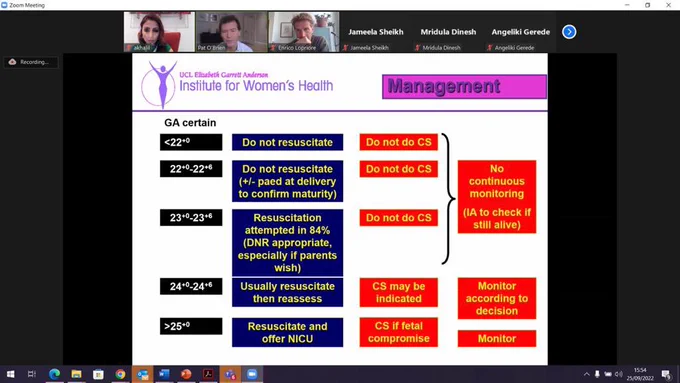The image size is (680, 383).
Task: Open File Explorer from the taskbar
Action: [76, 374]
